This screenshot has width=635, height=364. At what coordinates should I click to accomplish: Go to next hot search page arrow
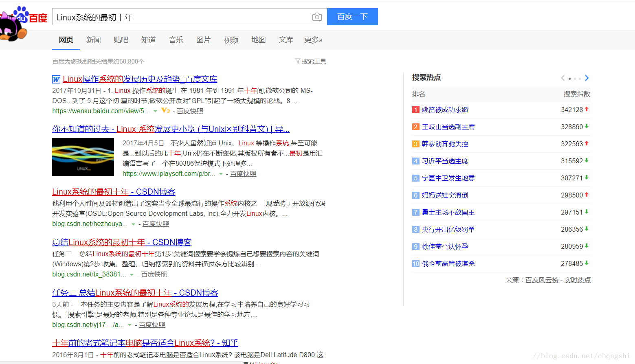point(587,78)
